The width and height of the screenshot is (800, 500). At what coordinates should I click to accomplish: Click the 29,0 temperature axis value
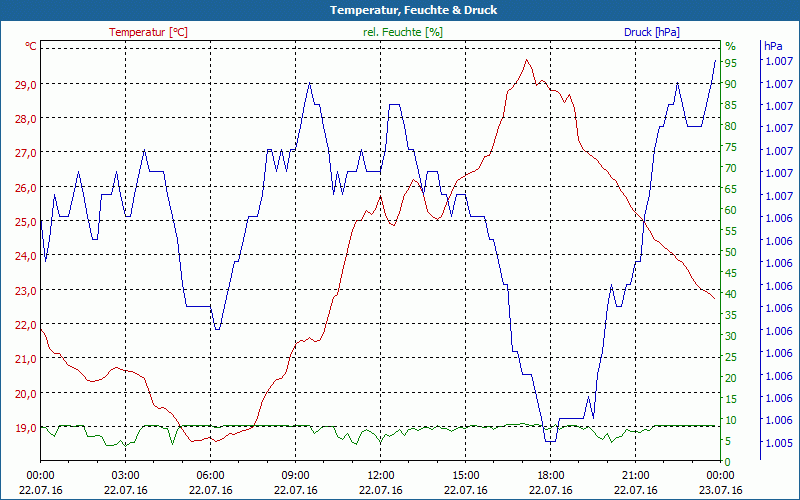(26, 85)
